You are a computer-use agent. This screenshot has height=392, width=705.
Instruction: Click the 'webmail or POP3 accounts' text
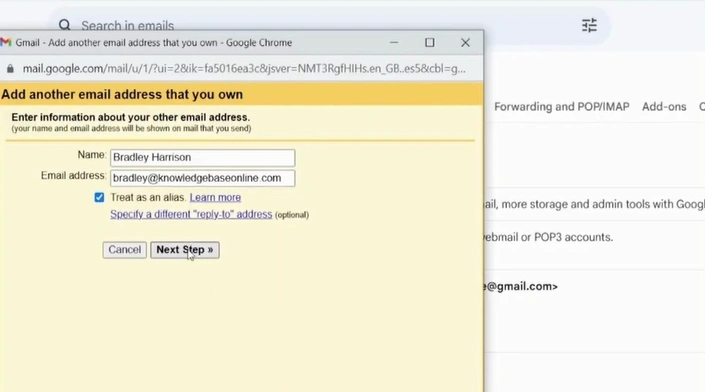548,237
